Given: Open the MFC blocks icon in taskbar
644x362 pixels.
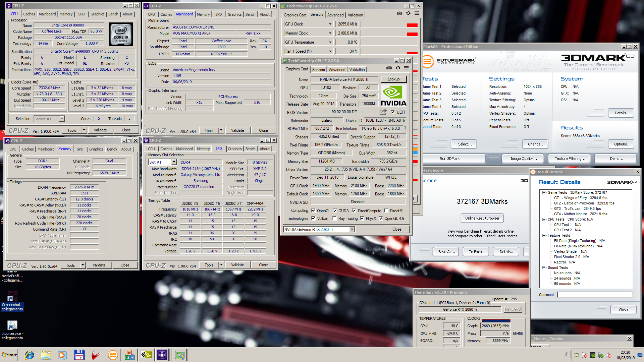Looking at the screenshot, I should click(129, 355).
